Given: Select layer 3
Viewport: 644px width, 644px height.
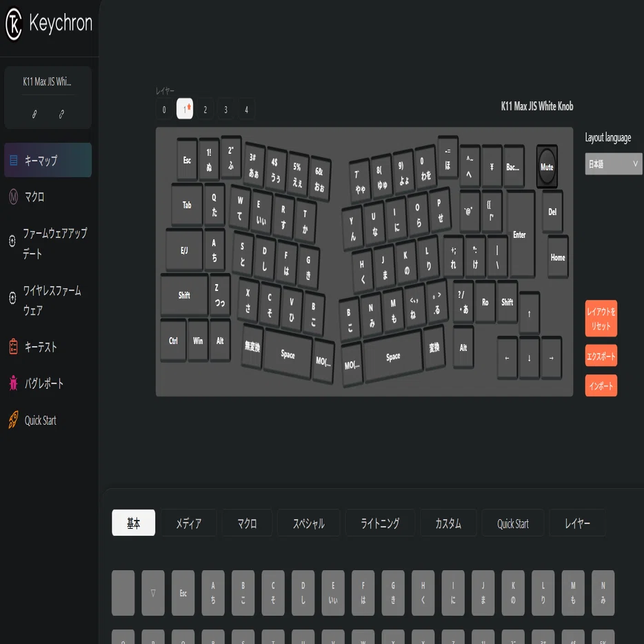Looking at the screenshot, I should tap(226, 109).
